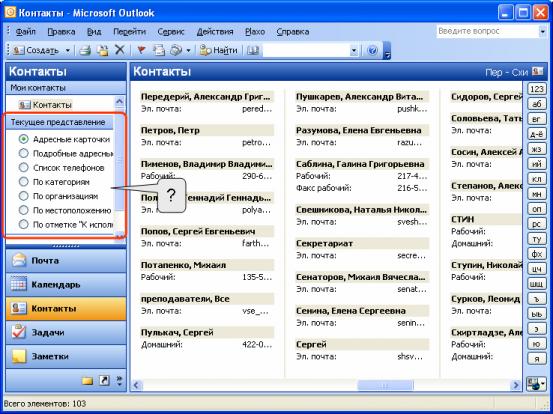Image resolution: width=553 pixels, height=414 pixels.
Task: Click the Move to Folder toolbar icon
Action: tap(103, 50)
